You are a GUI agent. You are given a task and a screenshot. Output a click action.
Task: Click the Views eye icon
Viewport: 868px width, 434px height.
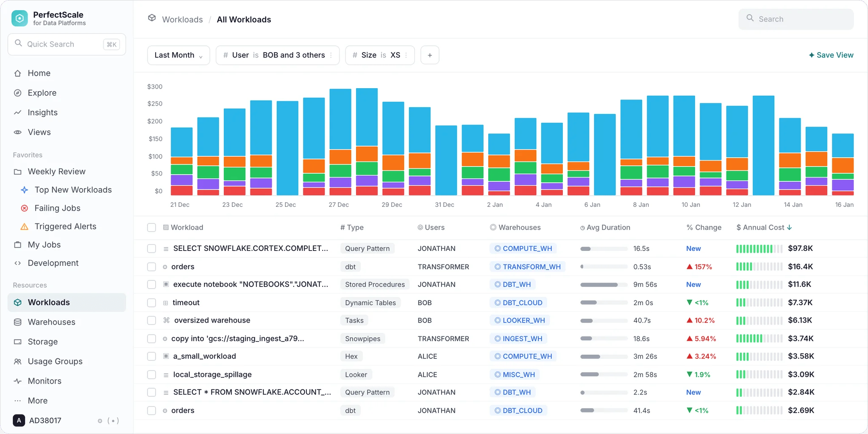(17, 132)
